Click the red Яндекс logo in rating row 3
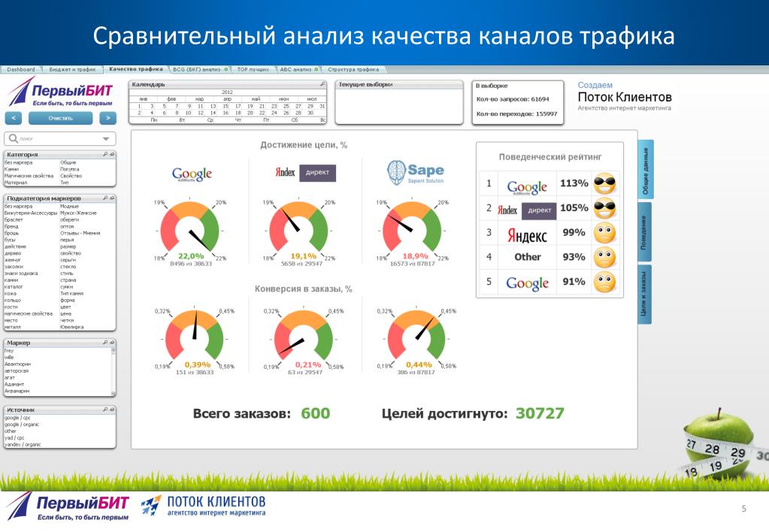 pos(527,235)
